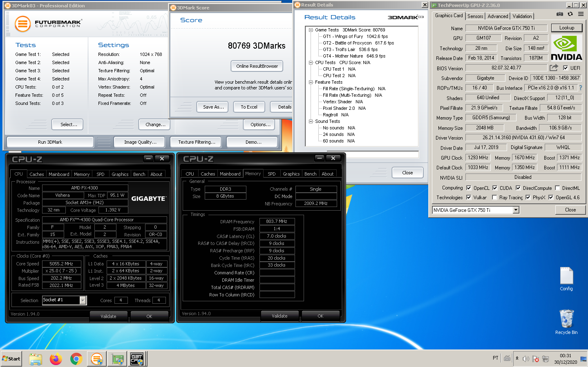
Task: Open Bench tab in left CPU-Z window
Action: (x=139, y=174)
